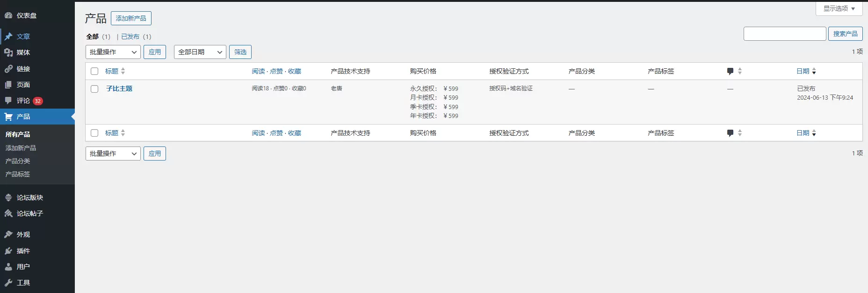Open the 外观 appearance brush icon

[x=8, y=234]
